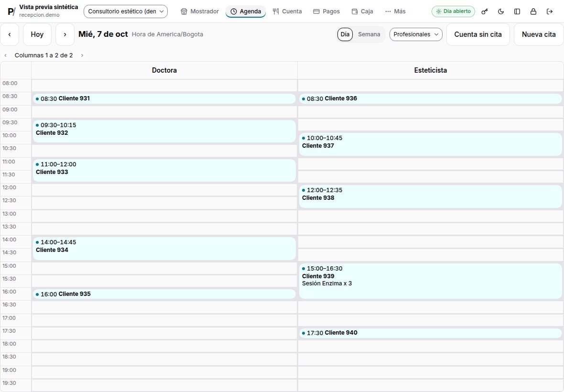Click the Cuenta sin cita button
The width and height of the screenshot is (564, 392).
pos(478,34)
